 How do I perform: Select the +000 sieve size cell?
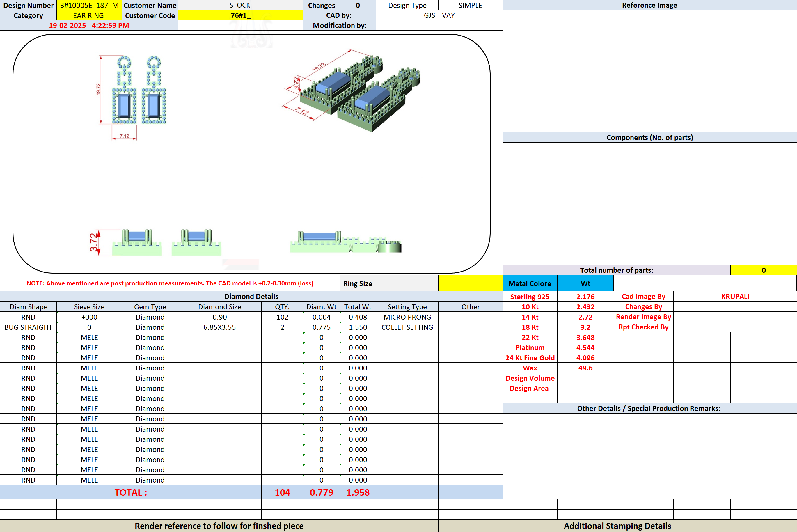(x=89, y=317)
